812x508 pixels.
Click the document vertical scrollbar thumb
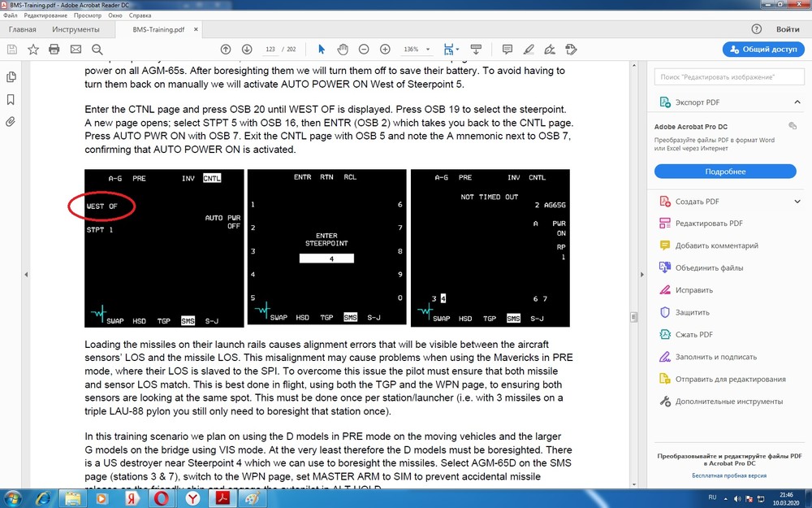633,317
